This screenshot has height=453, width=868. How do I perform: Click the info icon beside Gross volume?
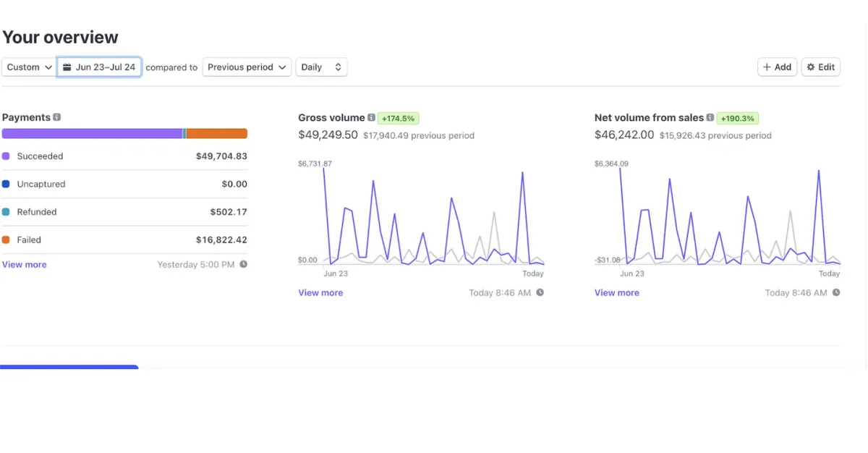pyautogui.click(x=371, y=118)
